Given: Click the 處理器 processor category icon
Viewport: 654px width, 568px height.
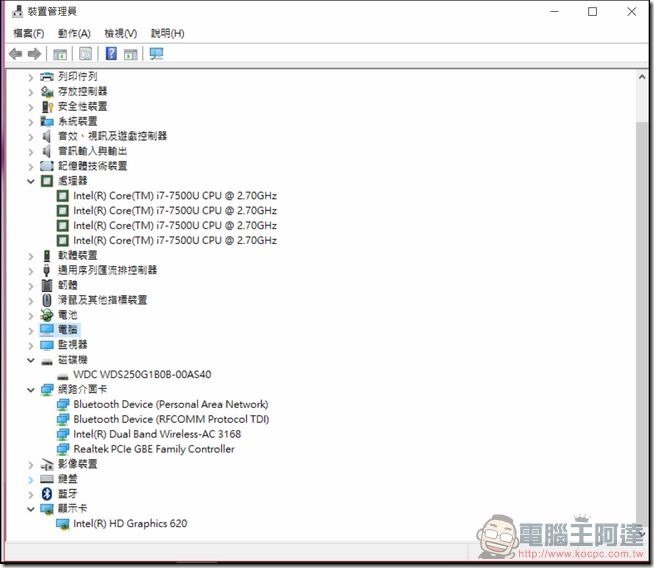Looking at the screenshot, I should click(47, 181).
